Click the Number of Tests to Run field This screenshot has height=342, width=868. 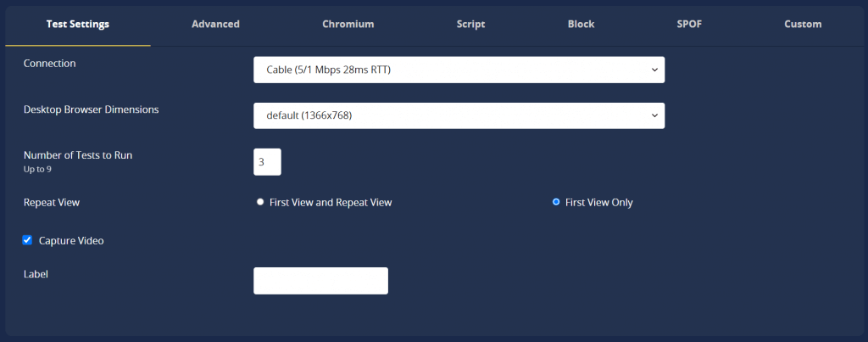267,162
